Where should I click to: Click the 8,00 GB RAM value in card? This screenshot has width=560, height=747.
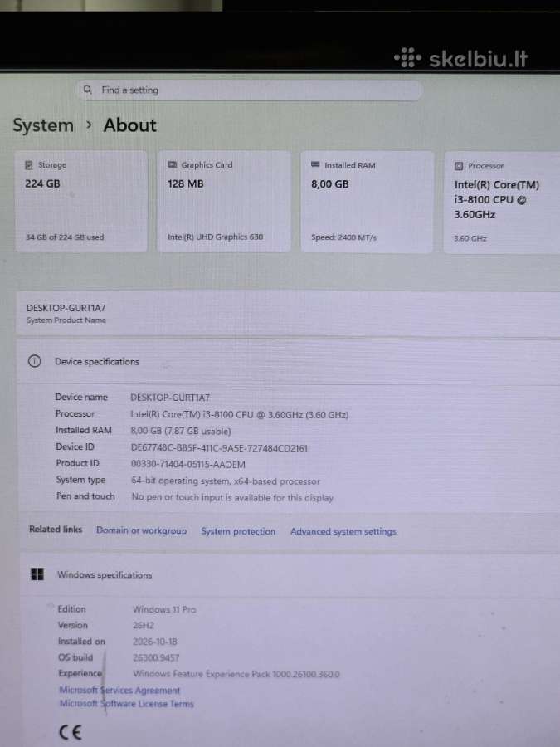coord(329,184)
